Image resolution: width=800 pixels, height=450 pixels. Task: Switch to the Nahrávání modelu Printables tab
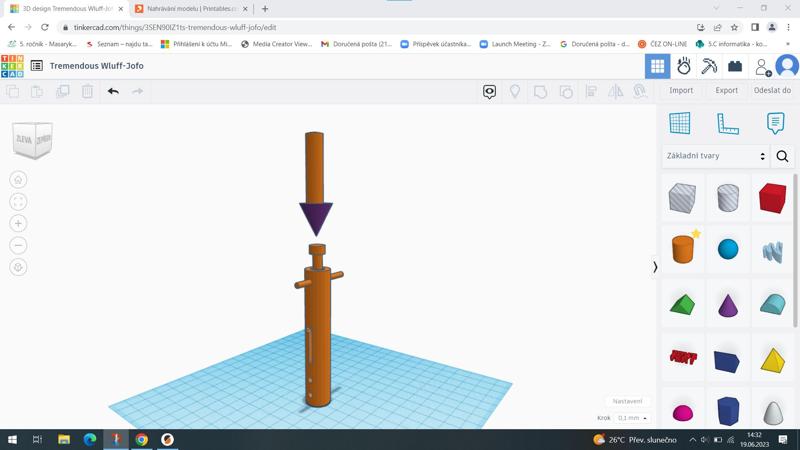tap(191, 9)
